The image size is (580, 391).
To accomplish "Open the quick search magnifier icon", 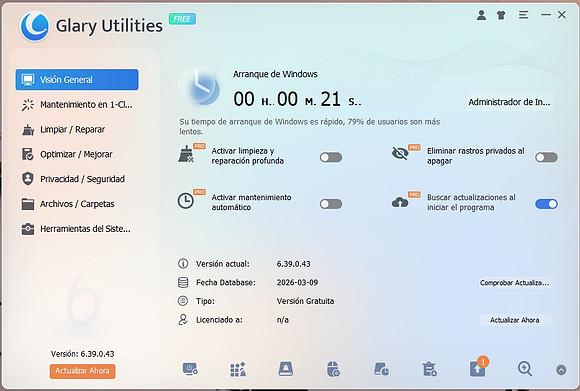I will click(525, 369).
